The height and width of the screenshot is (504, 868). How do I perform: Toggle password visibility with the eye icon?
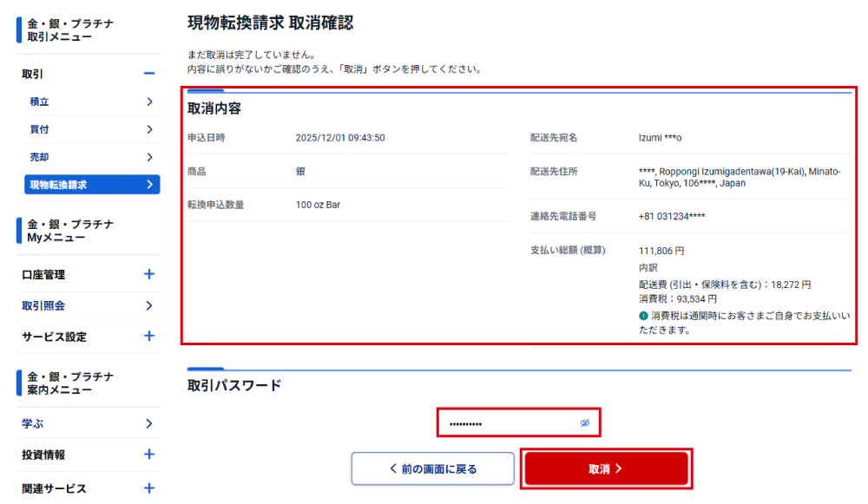(585, 423)
